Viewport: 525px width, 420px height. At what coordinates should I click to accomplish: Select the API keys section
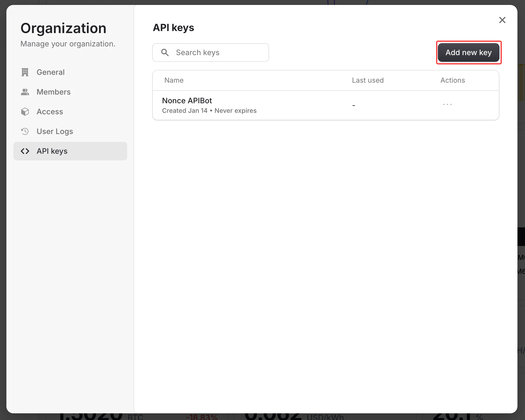point(70,151)
